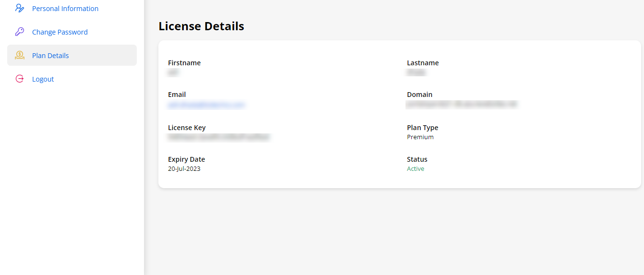Viewport: 644px width, 275px height.
Task: Click the License Key field label
Action: pyautogui.click(x=187, y=128)
